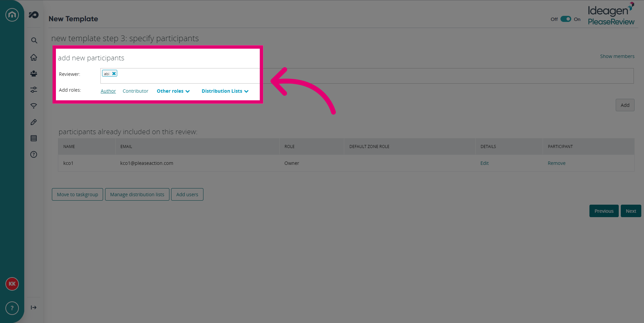Toggle the Off/On switch
Viewport: 644px width, 323px height.
click(x=566, y=19)
